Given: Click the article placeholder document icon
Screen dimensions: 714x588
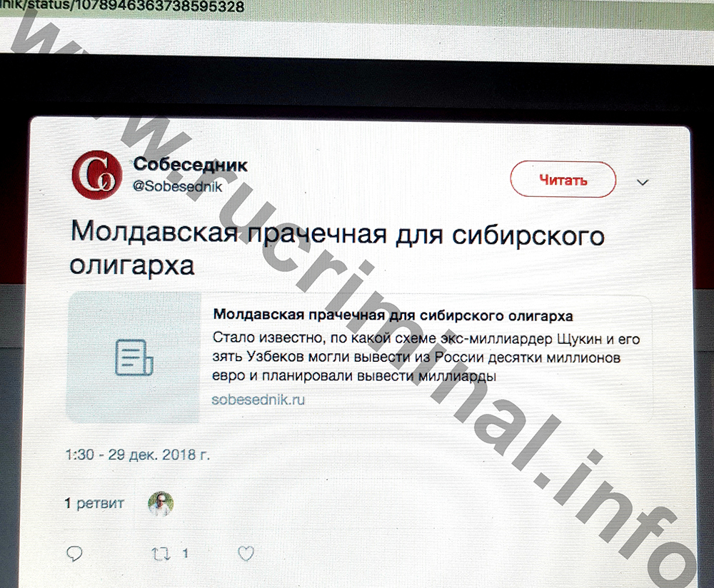Looking at the screenshot, I should click(x=134, y=358).
